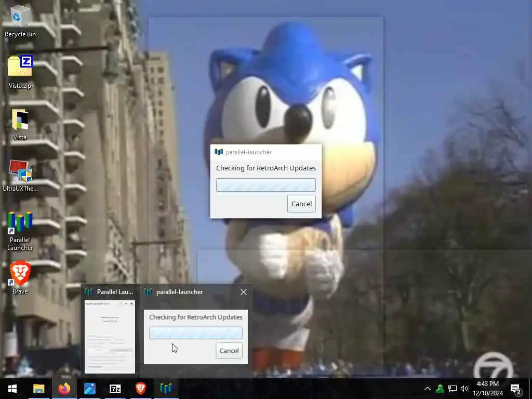The height and width of the screenshot is (399, 532).
Task: Click the 'parallel-launcher' dialog title text
Action: pos(248,152)
